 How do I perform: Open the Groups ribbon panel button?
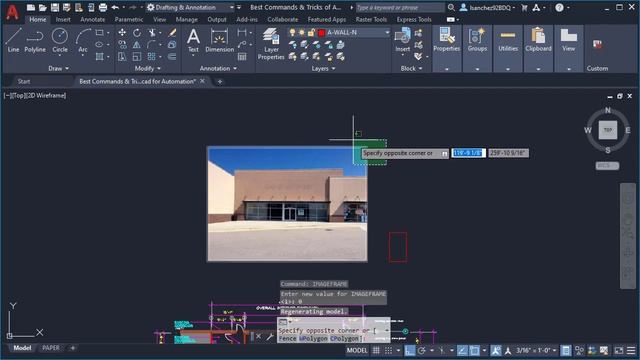477,40
